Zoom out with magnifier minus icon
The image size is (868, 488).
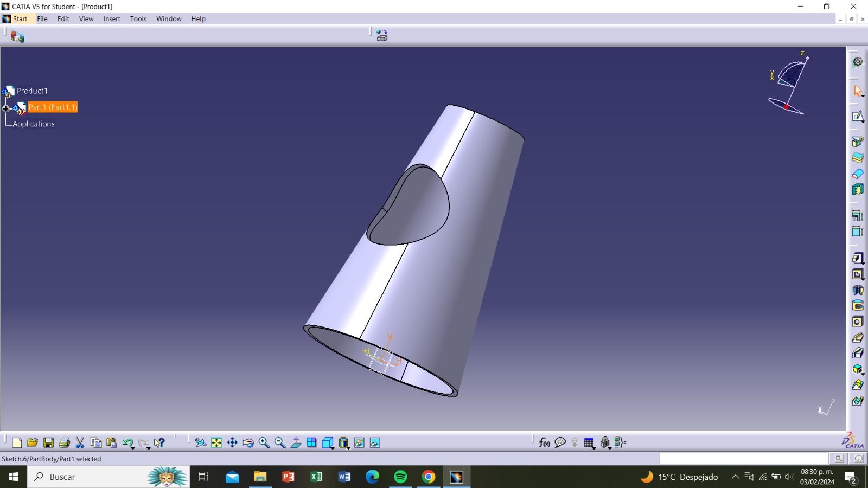point(280,443)
